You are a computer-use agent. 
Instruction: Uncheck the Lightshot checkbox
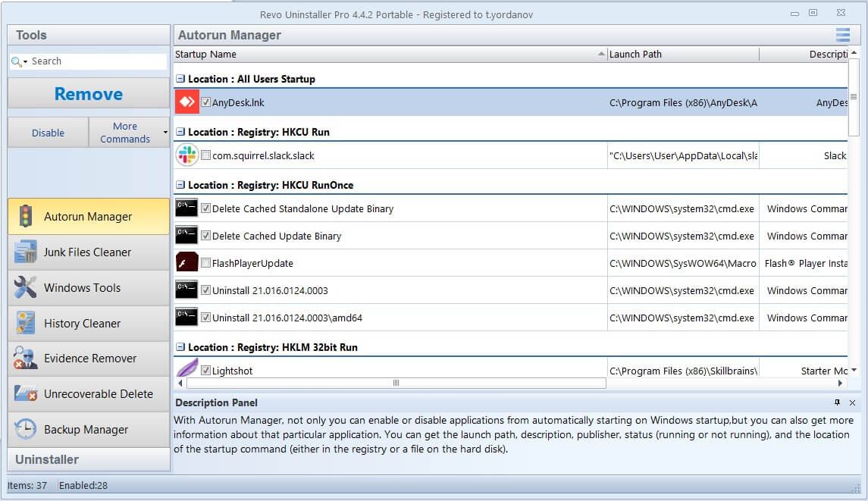[x=206, y=370]
